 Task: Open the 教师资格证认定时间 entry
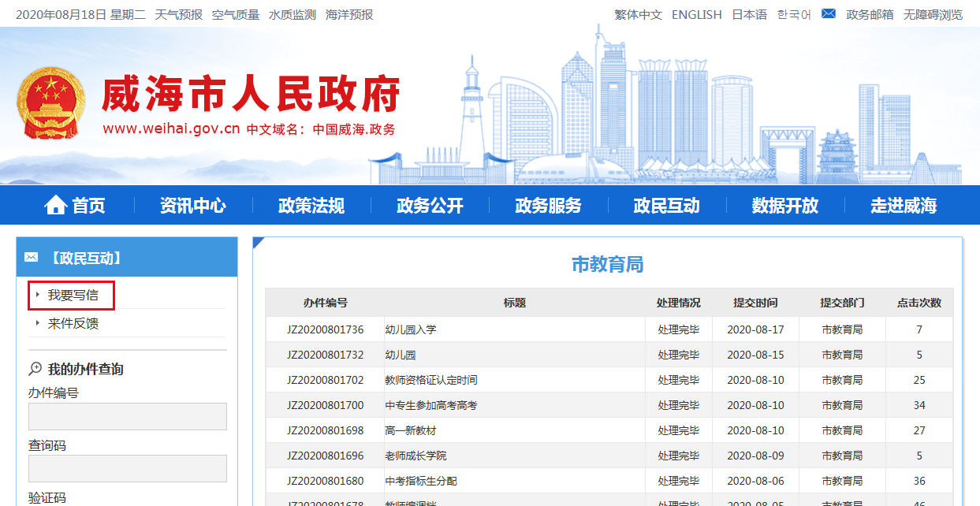tap(431, 380)
